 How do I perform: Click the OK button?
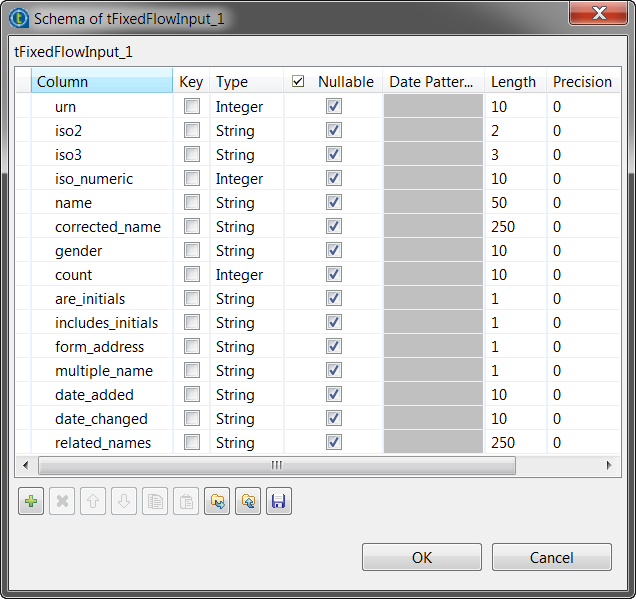click(x=422, y=557)
